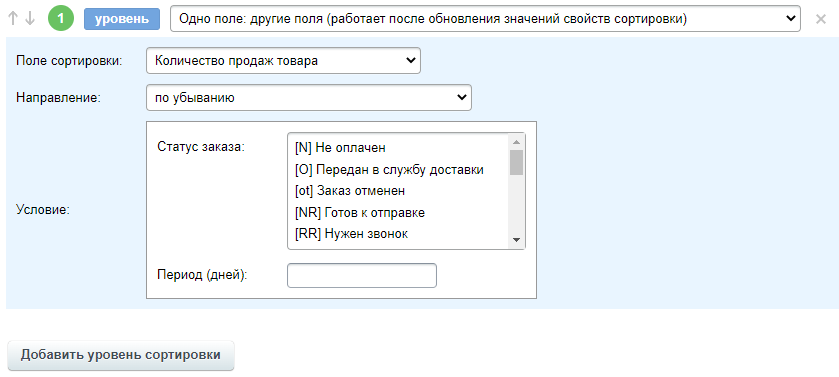
Task: Click status list scrollbar up arrow
Action: 516,142
